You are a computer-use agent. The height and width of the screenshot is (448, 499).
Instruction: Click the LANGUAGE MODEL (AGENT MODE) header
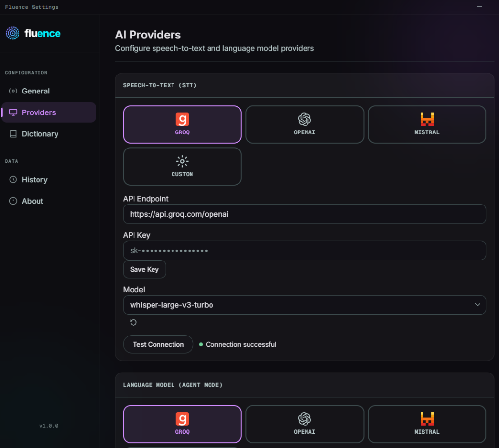click(x=173, y=385)
